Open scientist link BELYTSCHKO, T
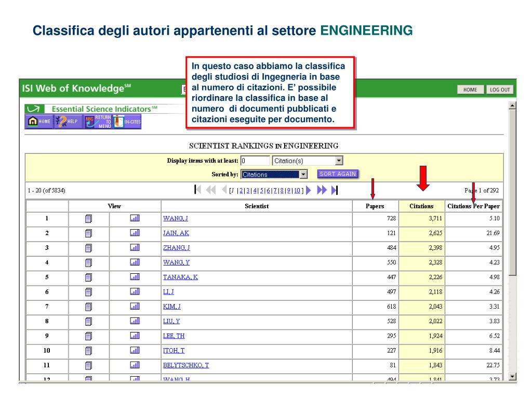Screen dimensions: 532x399 pos(186,365)
